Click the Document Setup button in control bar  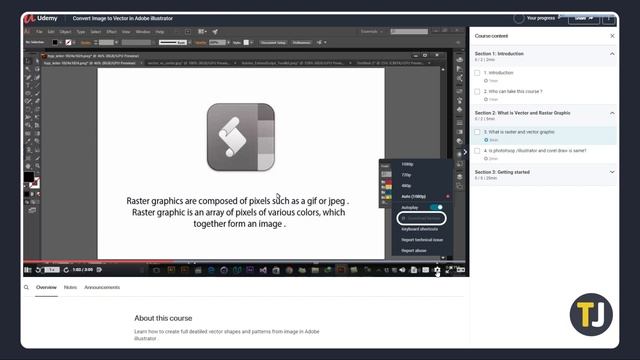coord(273,42)
